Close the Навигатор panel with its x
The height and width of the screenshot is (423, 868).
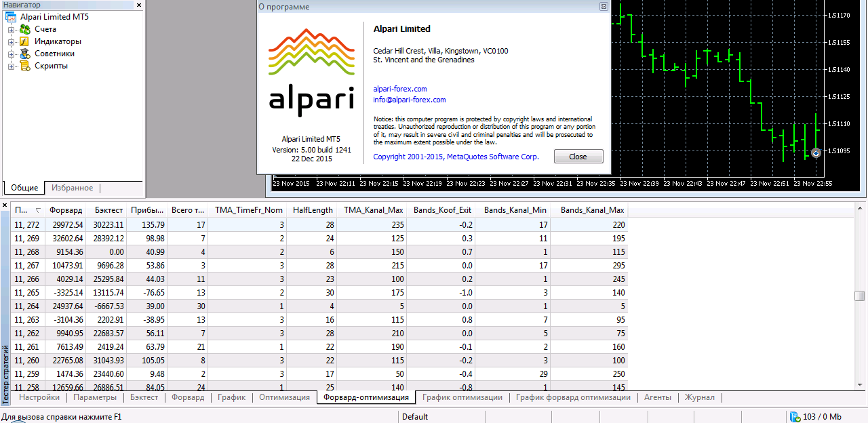139,5
